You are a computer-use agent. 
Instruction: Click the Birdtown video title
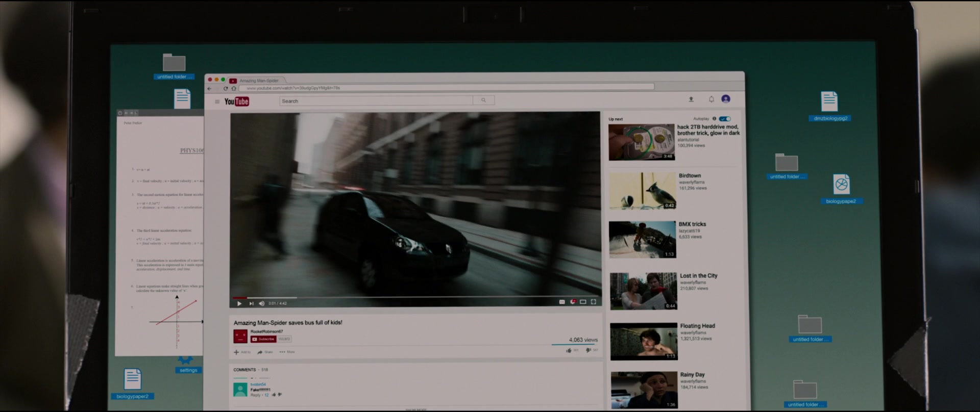pyautogui.click(x=690, y=175)
